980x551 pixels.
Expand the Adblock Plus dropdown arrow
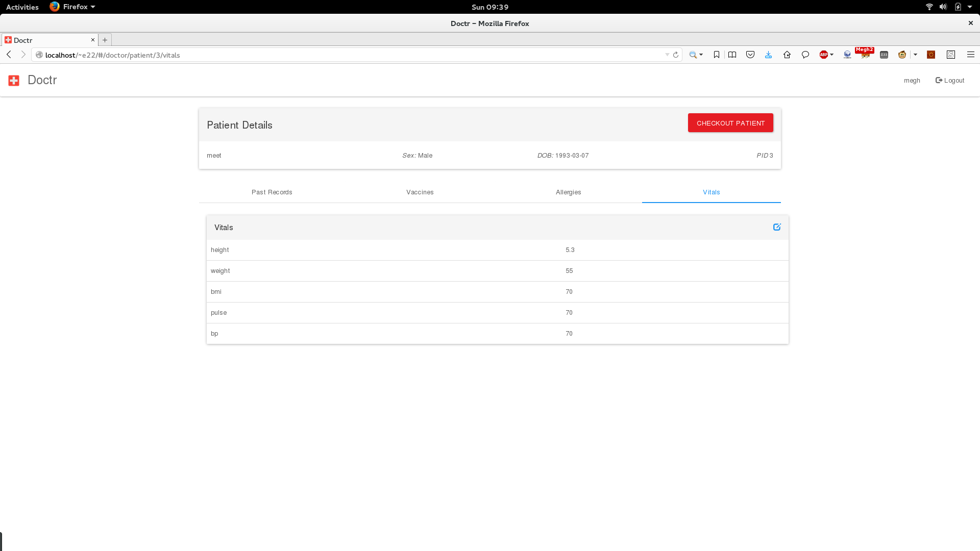(832, 55)
